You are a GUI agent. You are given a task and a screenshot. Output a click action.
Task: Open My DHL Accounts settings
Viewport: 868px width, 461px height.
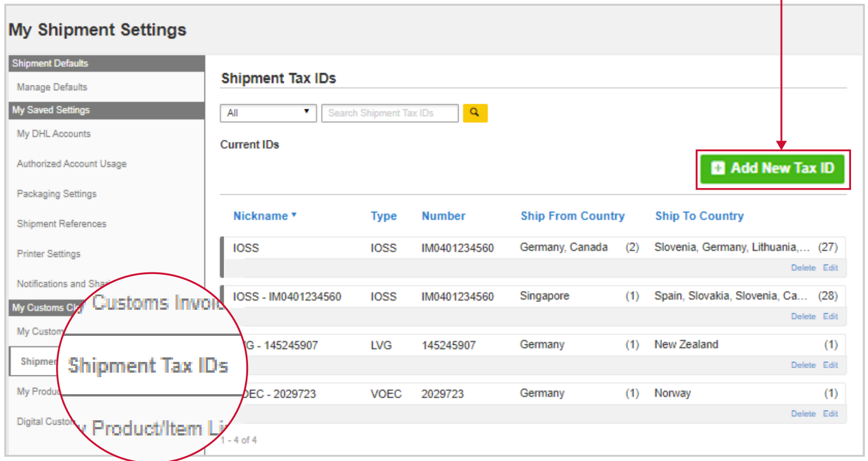click(54, 134)
